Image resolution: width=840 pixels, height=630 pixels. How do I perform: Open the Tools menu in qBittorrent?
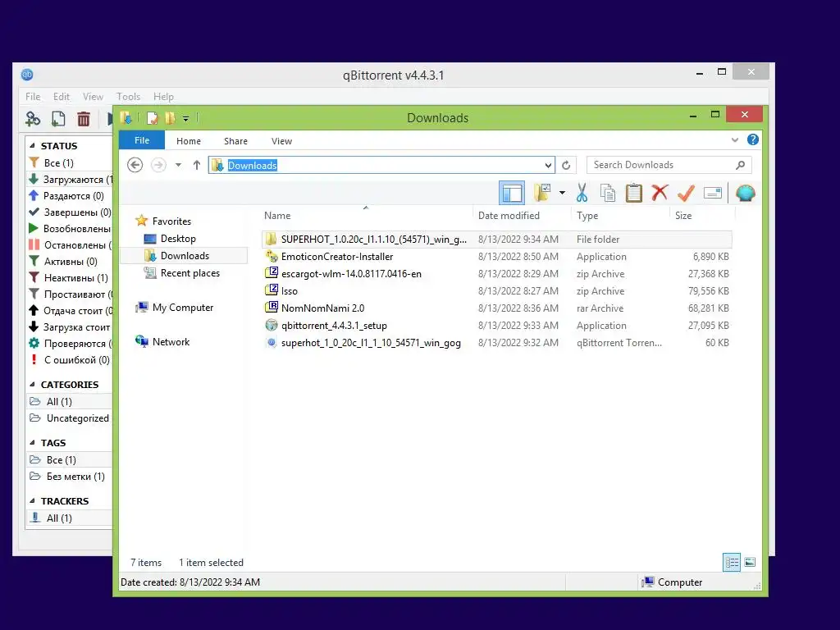click(128, 97)
